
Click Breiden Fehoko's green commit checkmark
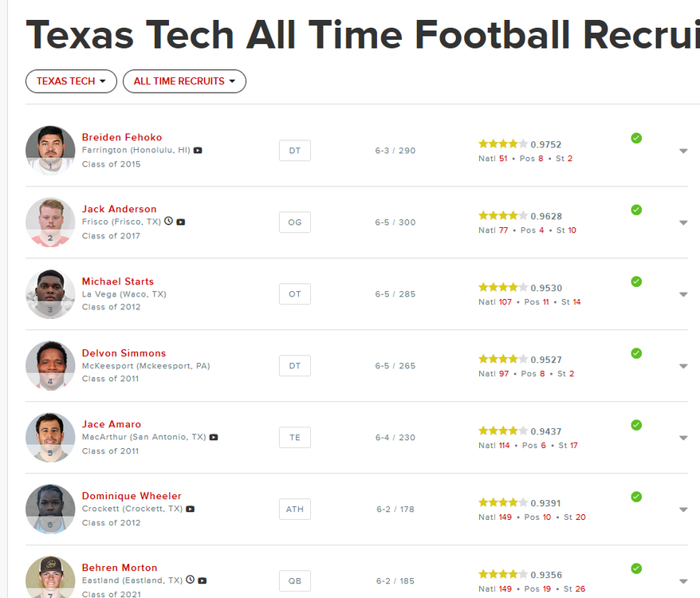click(x=636, y=138)
